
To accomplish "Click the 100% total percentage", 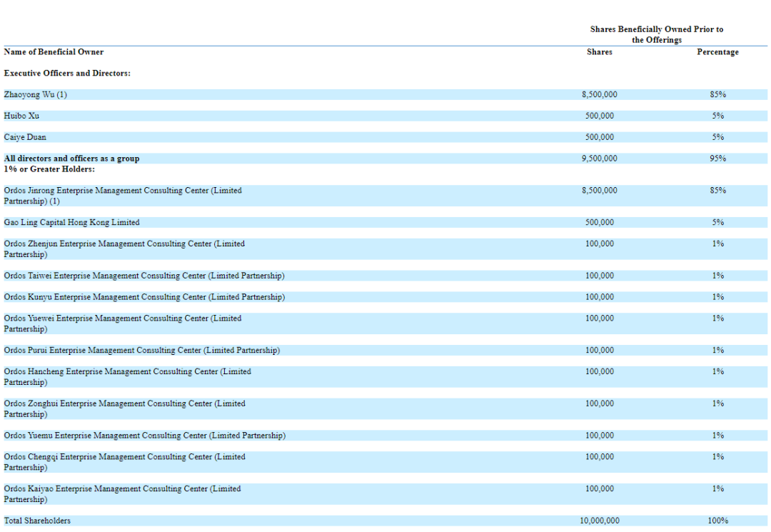I will (x=718, y=521).
